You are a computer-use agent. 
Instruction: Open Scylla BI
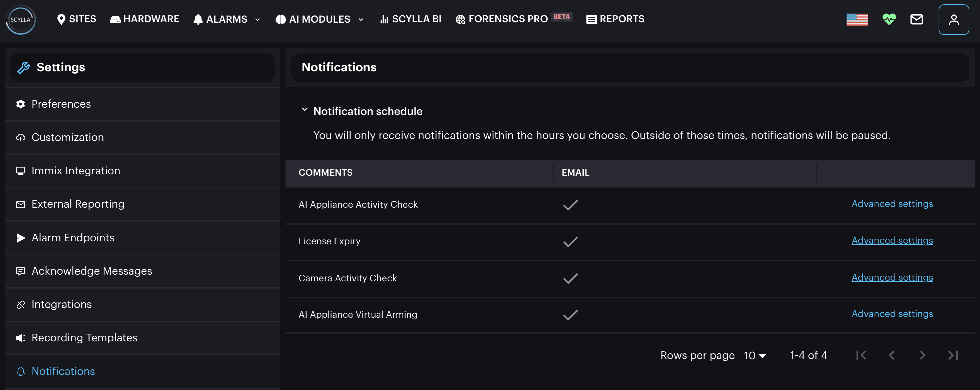pyautogui.click(x=411, y=19)
